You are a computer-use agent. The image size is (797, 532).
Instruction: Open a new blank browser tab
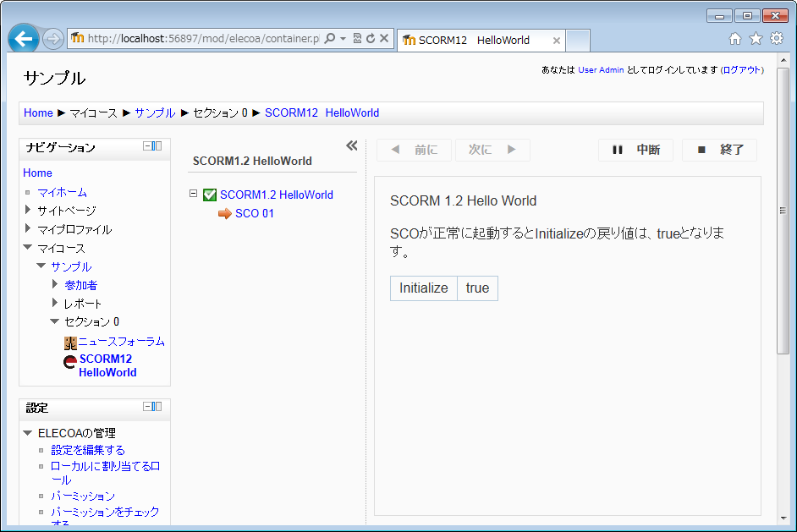pos(577,40)
